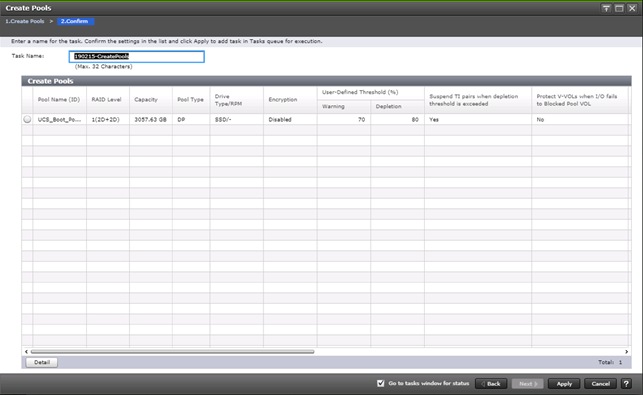Click the 1(2D+2D) RAID level cell
The height and width of the screenshot is (395, 643).
pyautogui.click(x=108, y=119)
